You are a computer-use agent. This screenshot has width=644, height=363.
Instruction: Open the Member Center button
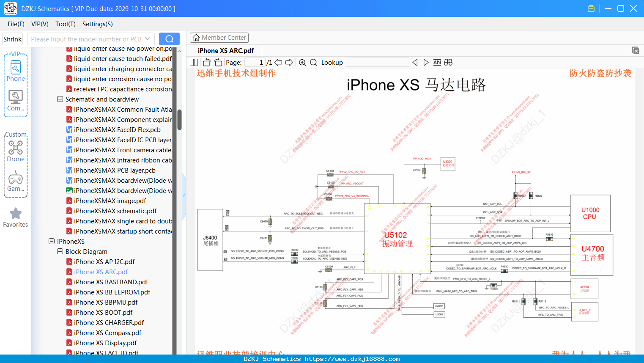click(219, 38)
